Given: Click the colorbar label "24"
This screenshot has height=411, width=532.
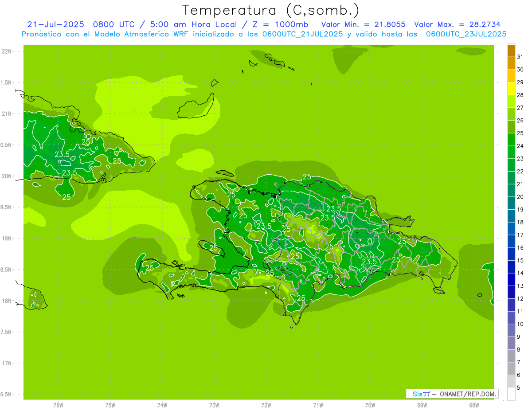Looking at the screenshot, I should click(x=520, y=146).
